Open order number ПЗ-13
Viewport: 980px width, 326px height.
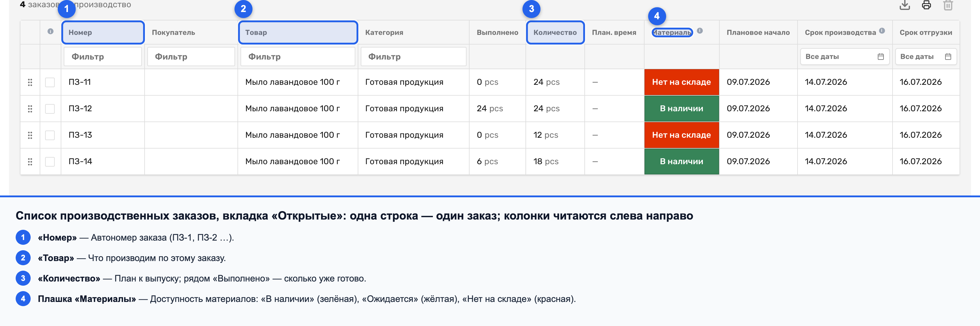point(80,135)
